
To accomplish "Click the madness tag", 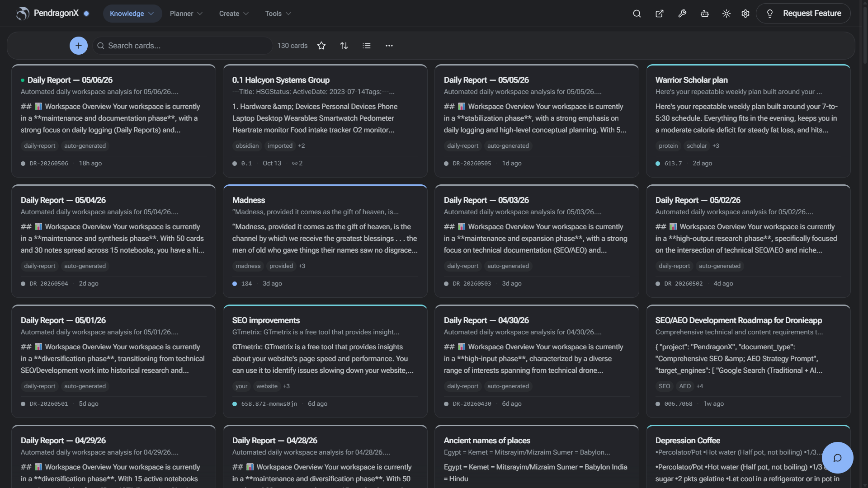I will pos(248,266).
